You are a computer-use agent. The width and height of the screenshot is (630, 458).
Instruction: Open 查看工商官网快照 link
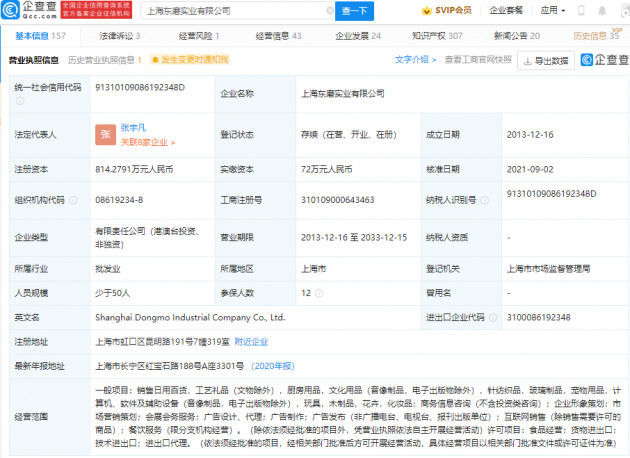pos(478,59)
